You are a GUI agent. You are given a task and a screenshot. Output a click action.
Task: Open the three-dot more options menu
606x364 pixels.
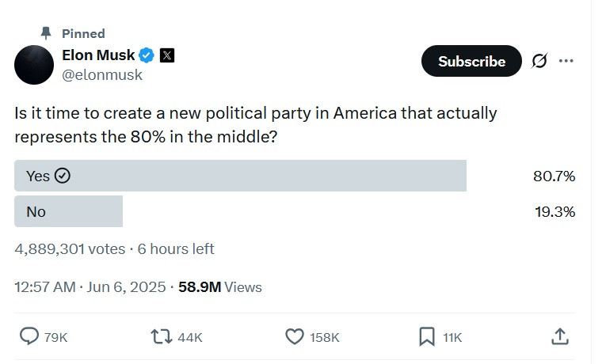pos(566,61)
